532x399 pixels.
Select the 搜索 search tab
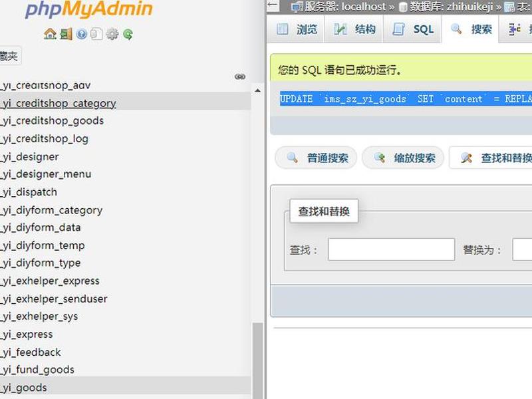click(471, 29)
